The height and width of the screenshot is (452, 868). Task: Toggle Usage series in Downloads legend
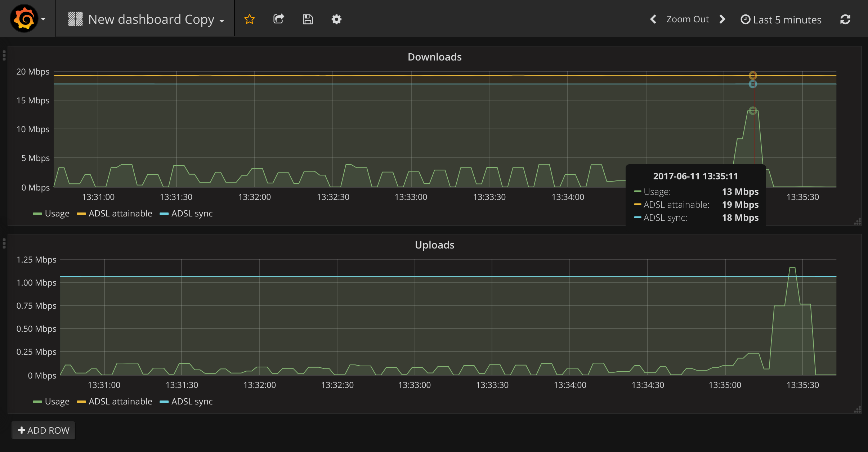click(57, 214)
